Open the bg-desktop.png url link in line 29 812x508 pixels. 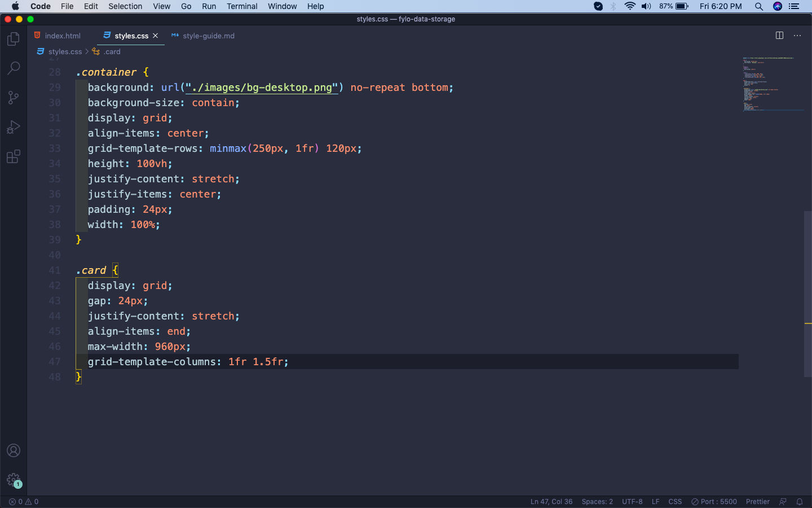[x=262, y=87]
